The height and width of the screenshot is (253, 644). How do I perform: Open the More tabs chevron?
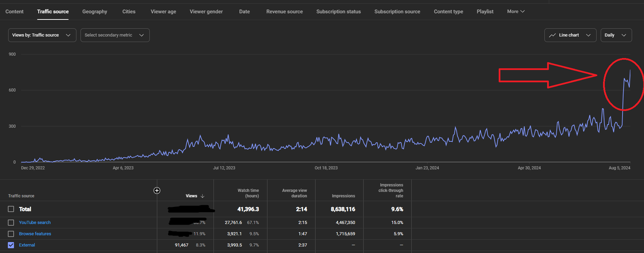(523, 11)
